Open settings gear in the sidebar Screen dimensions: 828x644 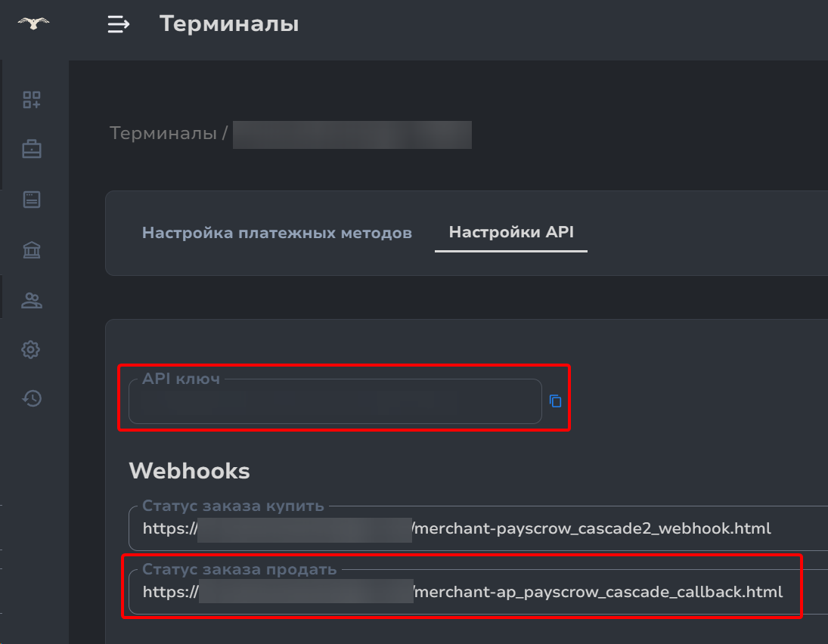pyautogui.click(x=31, y=349)
